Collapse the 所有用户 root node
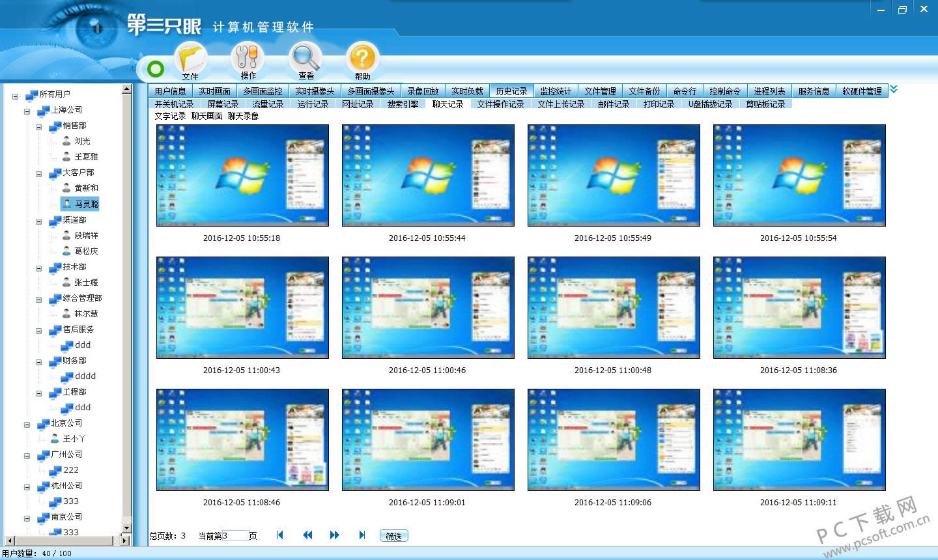 coord(15,96)
